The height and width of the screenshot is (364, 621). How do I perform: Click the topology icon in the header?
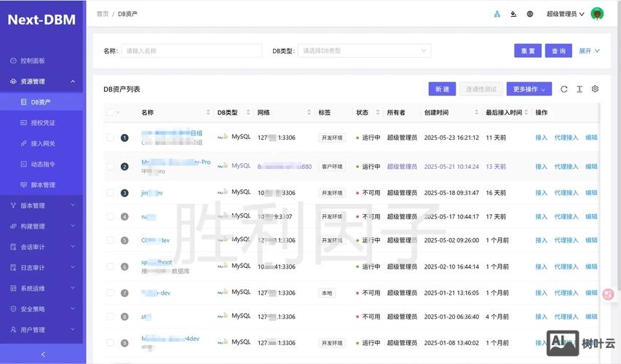click(x=497, y=14)
